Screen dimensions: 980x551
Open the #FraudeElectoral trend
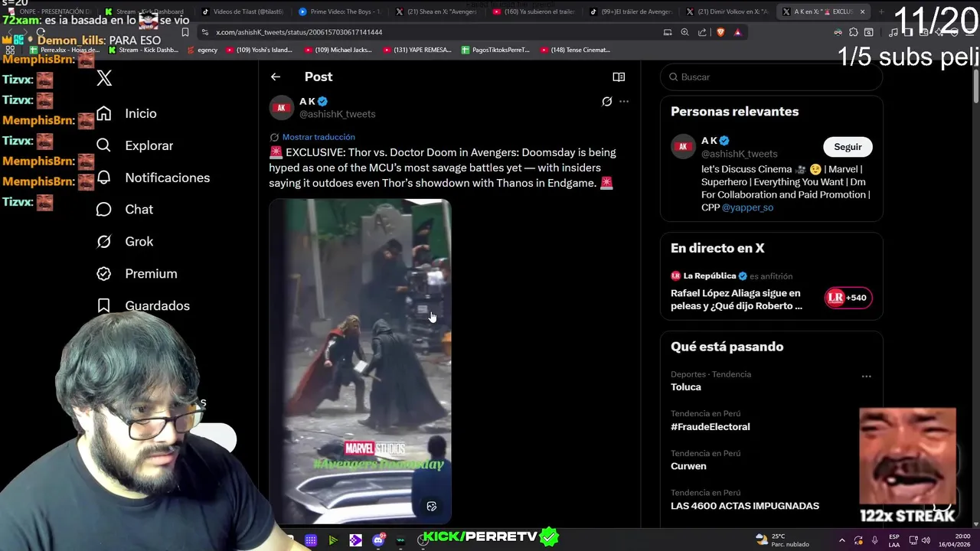710,426
